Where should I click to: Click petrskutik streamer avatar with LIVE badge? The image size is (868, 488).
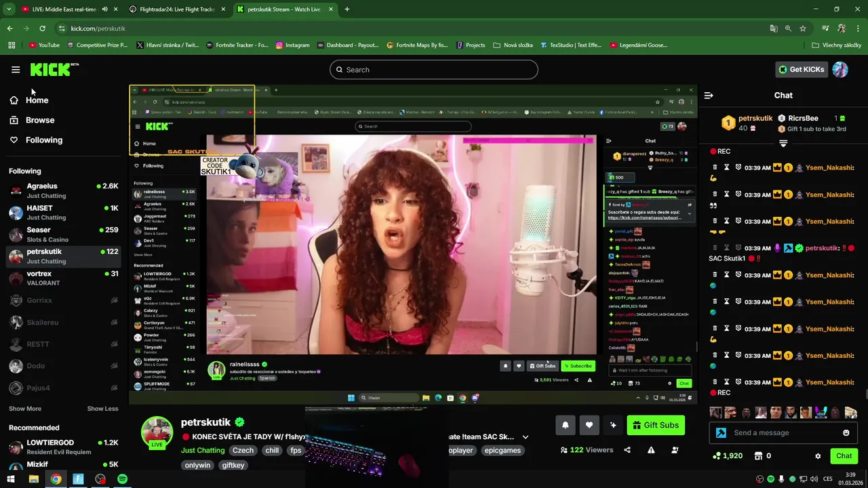click(x=157, y=432)
